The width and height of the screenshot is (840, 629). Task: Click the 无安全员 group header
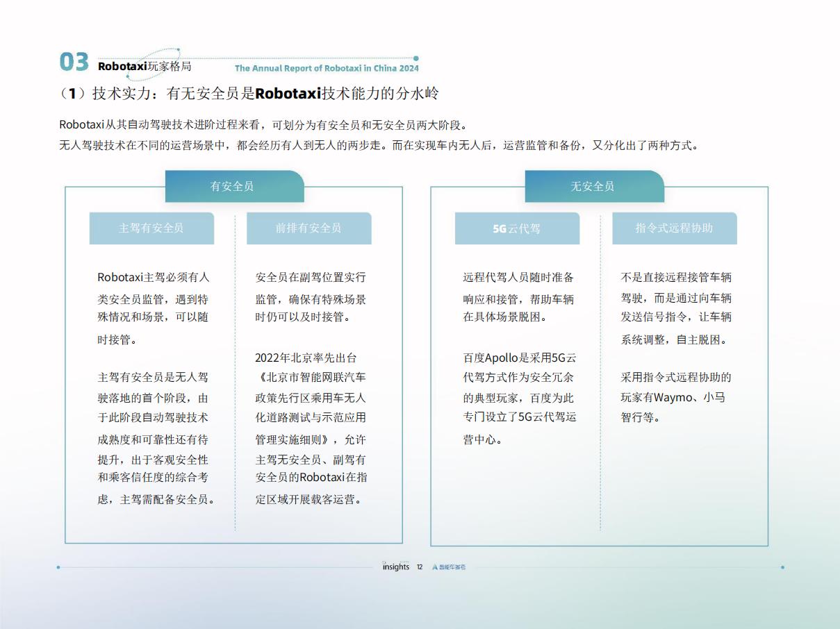tap(594, 186)
